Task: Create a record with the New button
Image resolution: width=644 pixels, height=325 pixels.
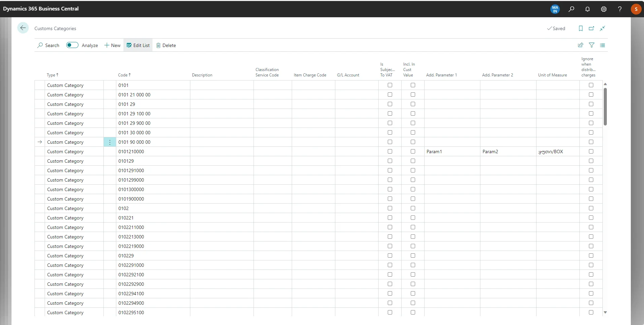Action: point(112,45)
